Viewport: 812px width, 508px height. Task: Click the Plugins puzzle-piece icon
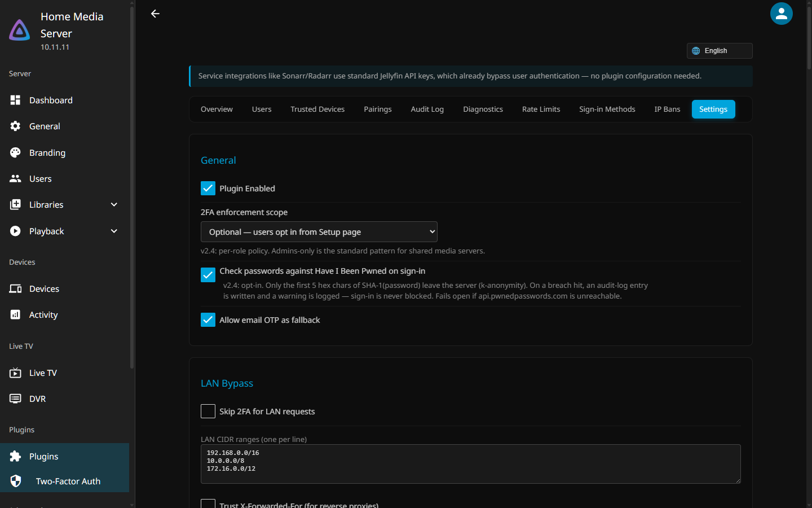point(15,456)
